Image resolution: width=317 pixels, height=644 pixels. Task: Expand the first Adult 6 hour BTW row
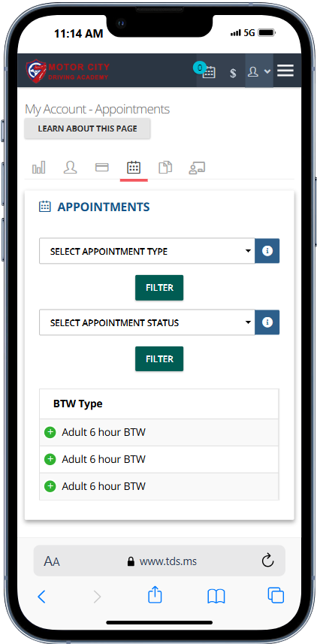50,432
